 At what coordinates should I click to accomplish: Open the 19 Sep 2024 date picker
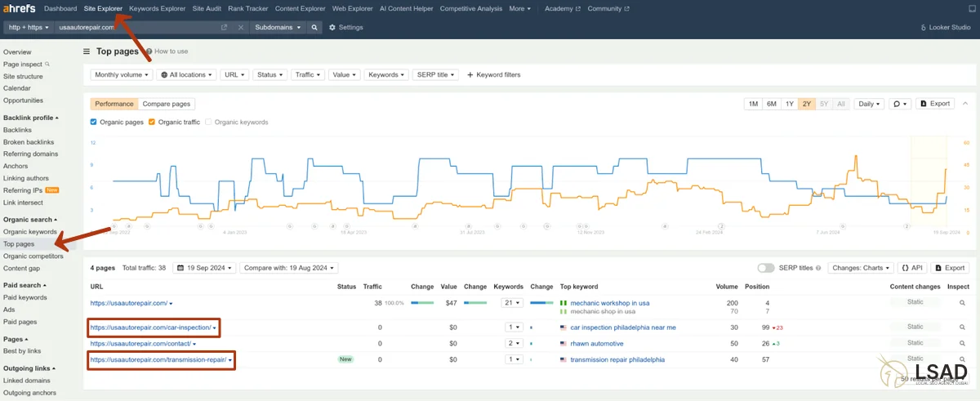(206, 267)
